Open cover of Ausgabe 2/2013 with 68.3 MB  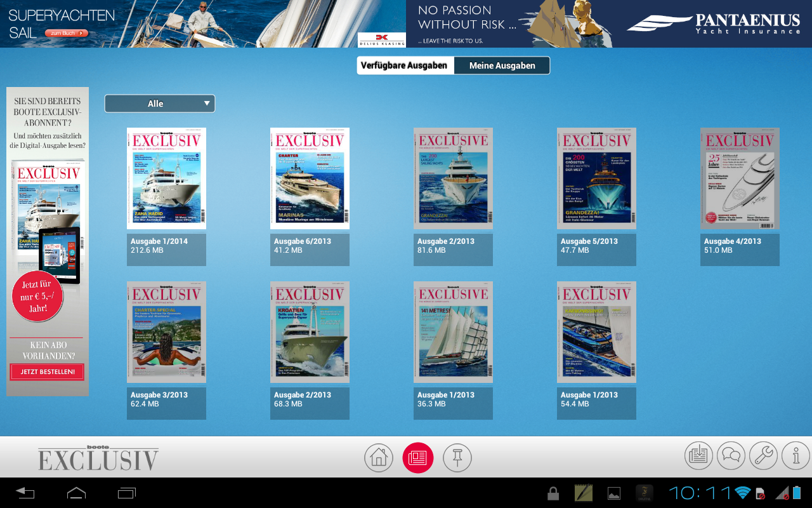[x=310, y=332]
